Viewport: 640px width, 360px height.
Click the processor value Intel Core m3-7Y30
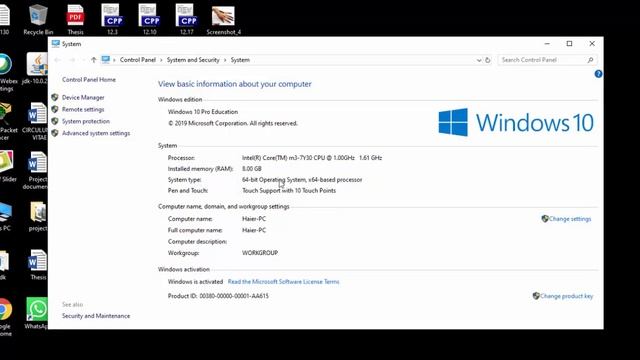pos(312,158)
